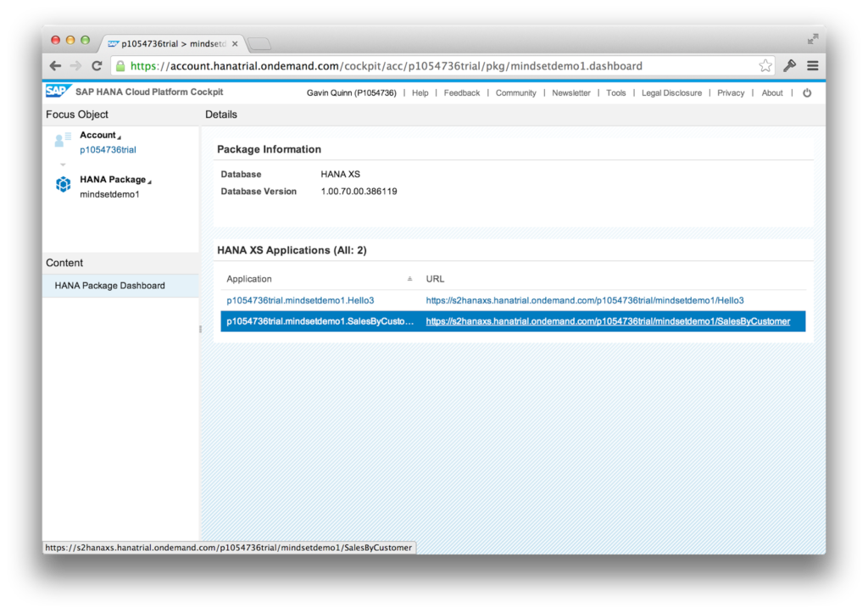Click the small arrow below Account icon
The width and height of the screenshot is (868, 613).
63,164
